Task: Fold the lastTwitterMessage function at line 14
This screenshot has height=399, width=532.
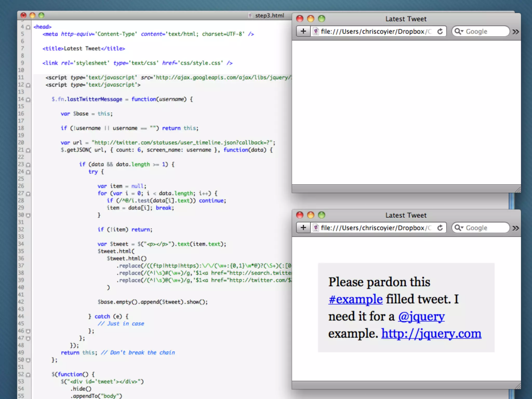Action: tap(28, 99)
